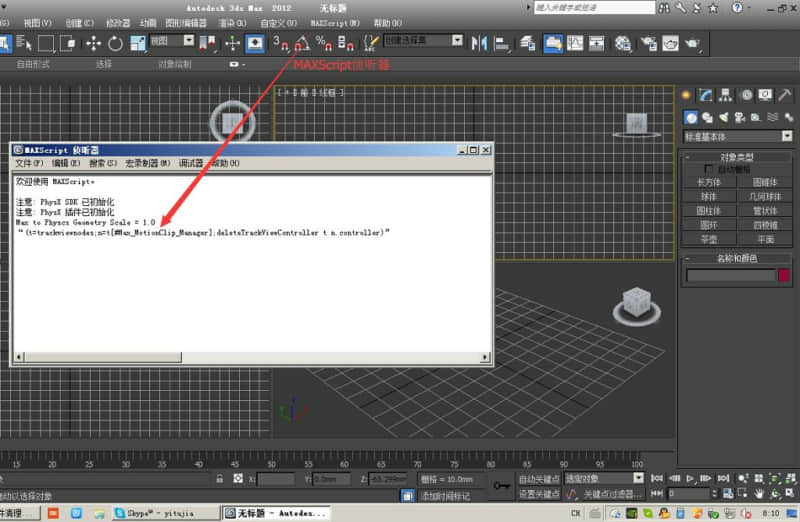Image resolution: width=800 pixels, height=522 pixels.
Task: Enable the AutoGrid checkbox
Action: click(x=708, y=168)
